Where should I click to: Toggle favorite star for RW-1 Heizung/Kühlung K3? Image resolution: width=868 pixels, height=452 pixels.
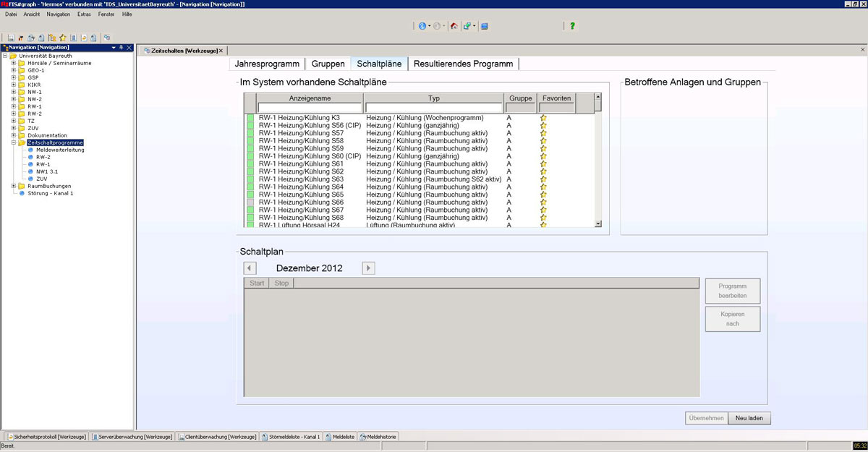point(543,117)
